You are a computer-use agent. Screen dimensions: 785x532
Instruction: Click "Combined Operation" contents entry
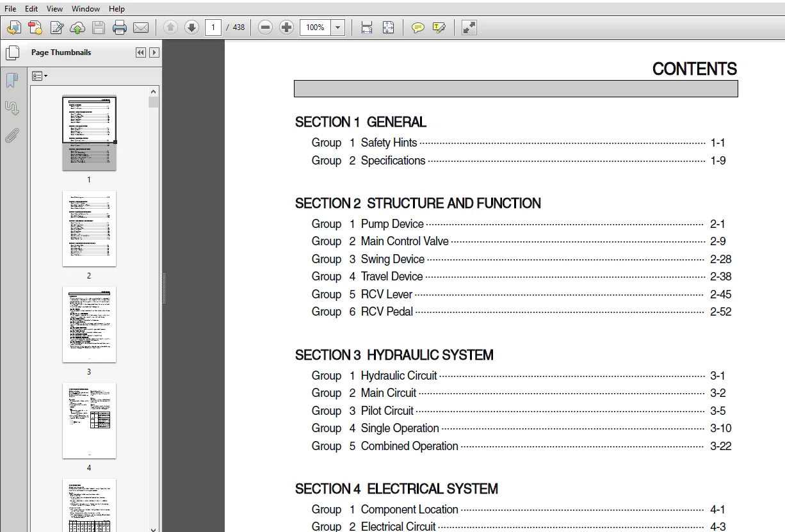tap(410, 446)
